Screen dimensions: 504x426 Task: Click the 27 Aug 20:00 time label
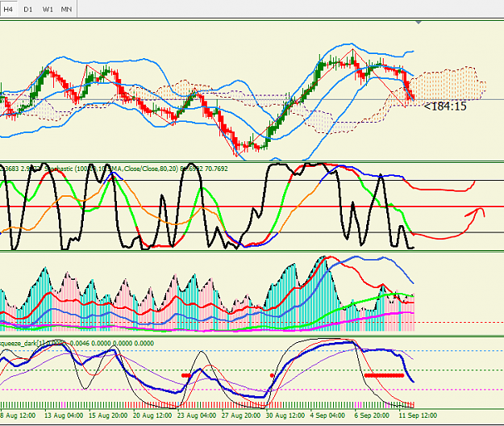241,416
